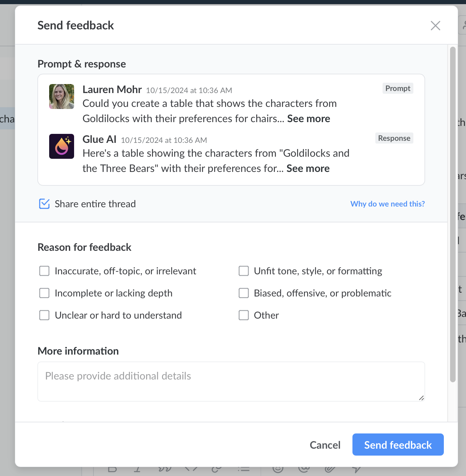Uncheck Share entire thread
Viewport: 466px width, 476px height.
click(44, 204)
